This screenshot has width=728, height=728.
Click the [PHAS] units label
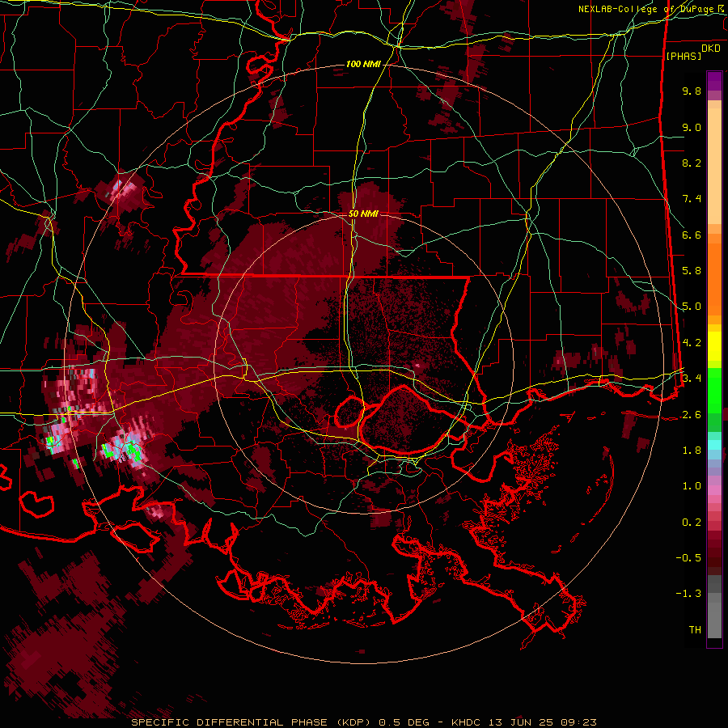(684, 56)
